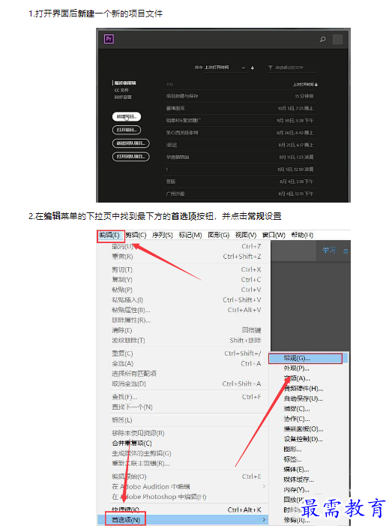
Task: Select 操纵面板(O)... in preferences submenu
Action: [308, 429]
